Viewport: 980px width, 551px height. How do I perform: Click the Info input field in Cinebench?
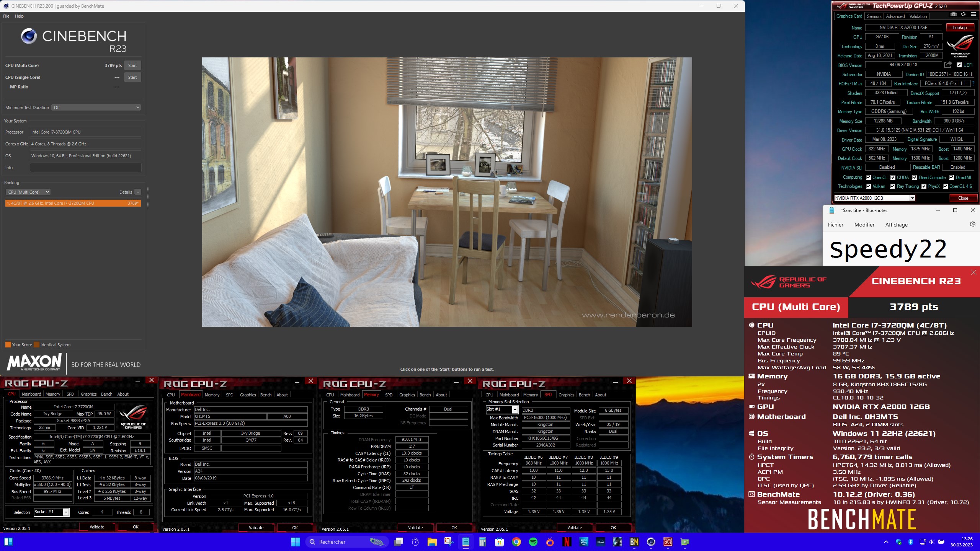(x=85, y=168)
